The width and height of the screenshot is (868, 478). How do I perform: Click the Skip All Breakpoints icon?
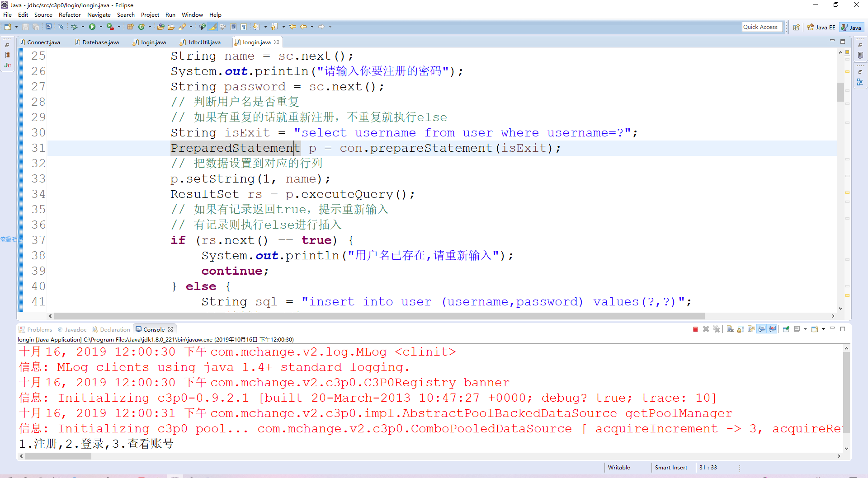61,27
